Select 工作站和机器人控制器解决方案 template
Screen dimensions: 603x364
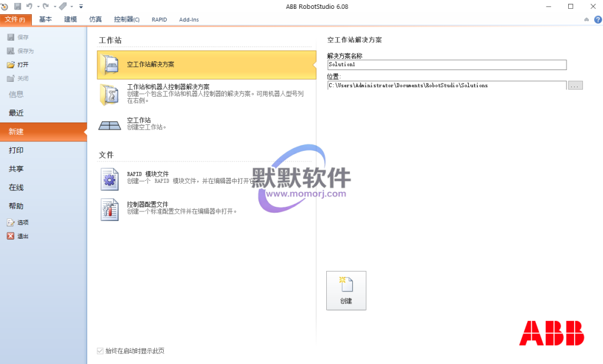click(x=207, y=94)
